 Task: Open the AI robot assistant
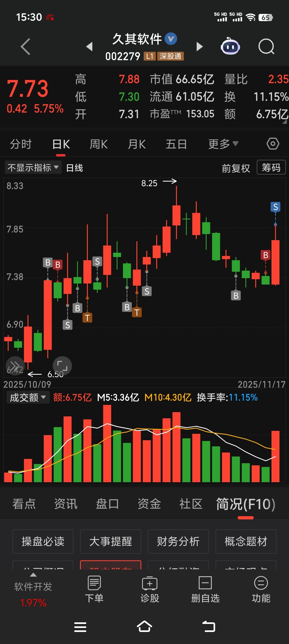(230, 46)
